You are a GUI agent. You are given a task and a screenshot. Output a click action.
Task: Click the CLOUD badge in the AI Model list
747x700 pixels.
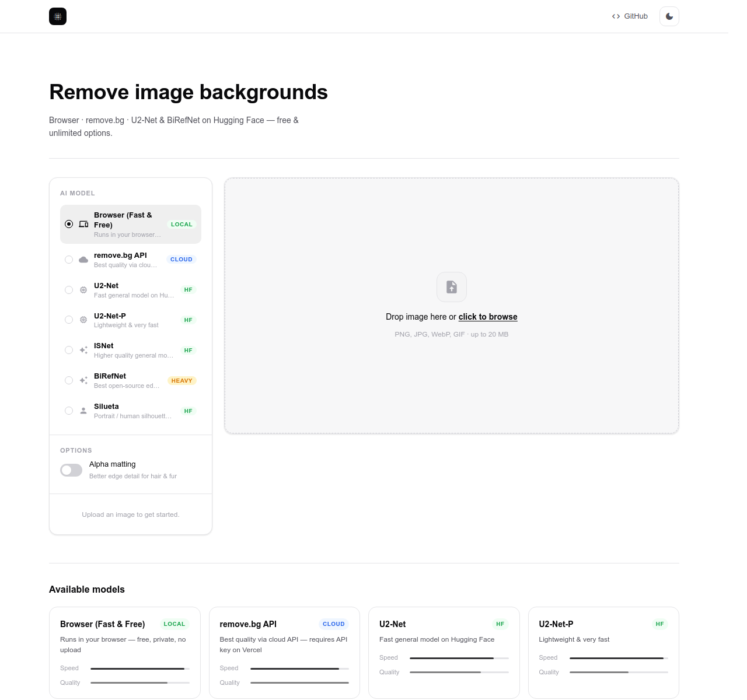coord(181,260)
